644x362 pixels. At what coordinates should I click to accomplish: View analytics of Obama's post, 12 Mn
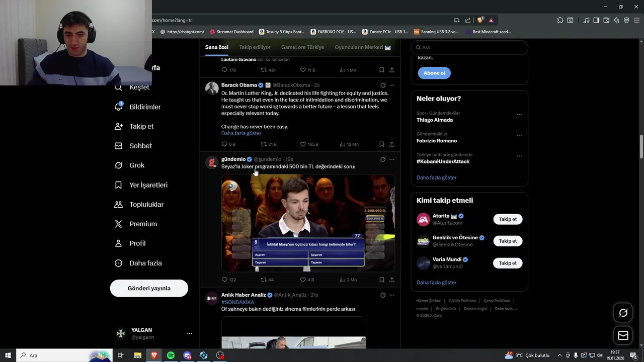(x=349, y=144)
